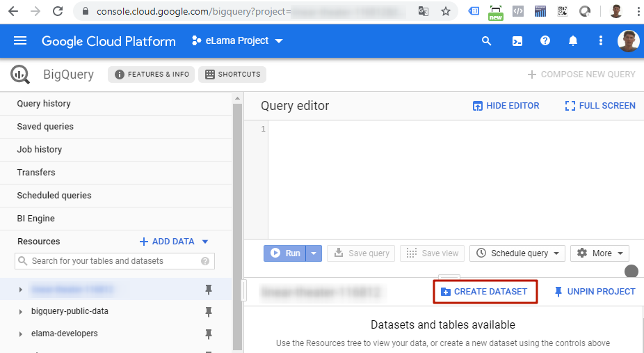Click UNPIN PROJECT
The height and width of the screenshot is (353, 644).
(x=595, y=292)
